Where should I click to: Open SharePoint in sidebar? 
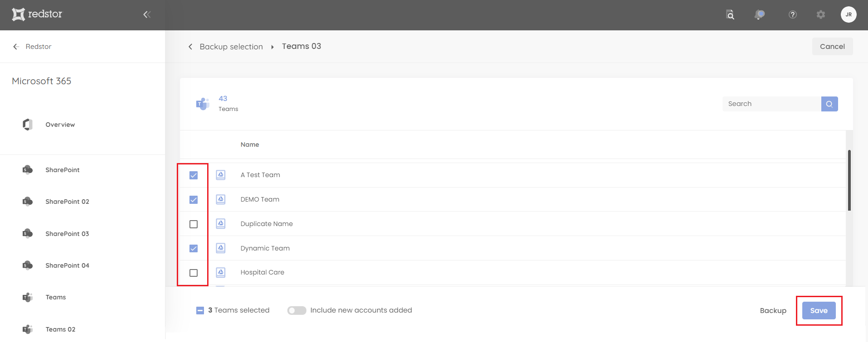[x=63, y=170]
